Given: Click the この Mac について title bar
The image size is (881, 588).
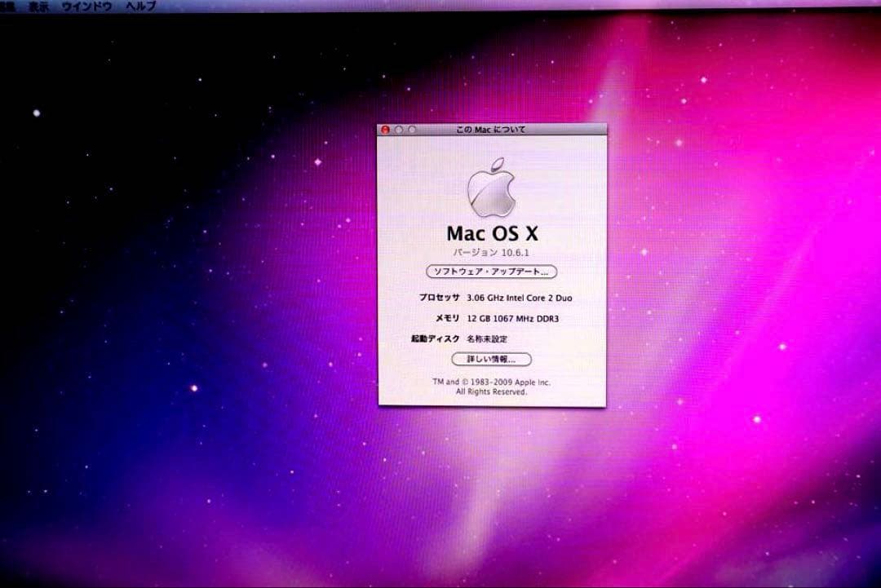Looking at the screenshot, I should (491, 130).
